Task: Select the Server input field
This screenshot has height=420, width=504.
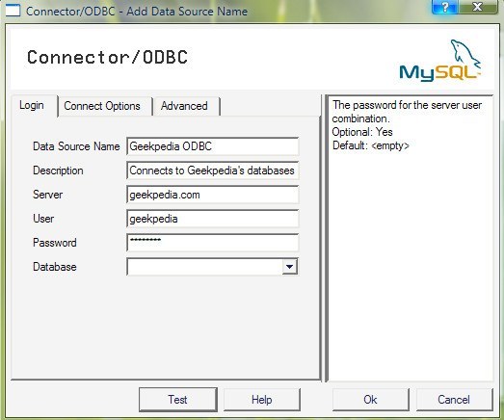Action: 212,195
